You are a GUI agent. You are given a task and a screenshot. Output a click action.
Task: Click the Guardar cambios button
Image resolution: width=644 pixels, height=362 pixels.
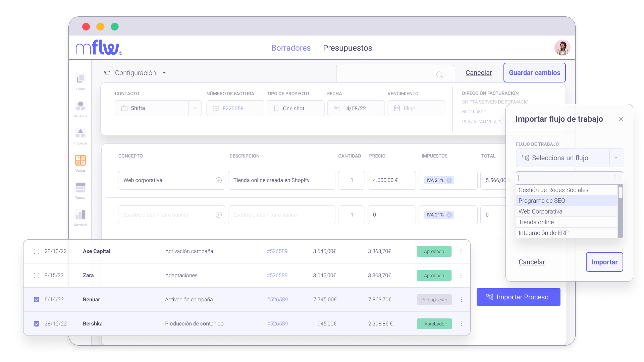534,72
